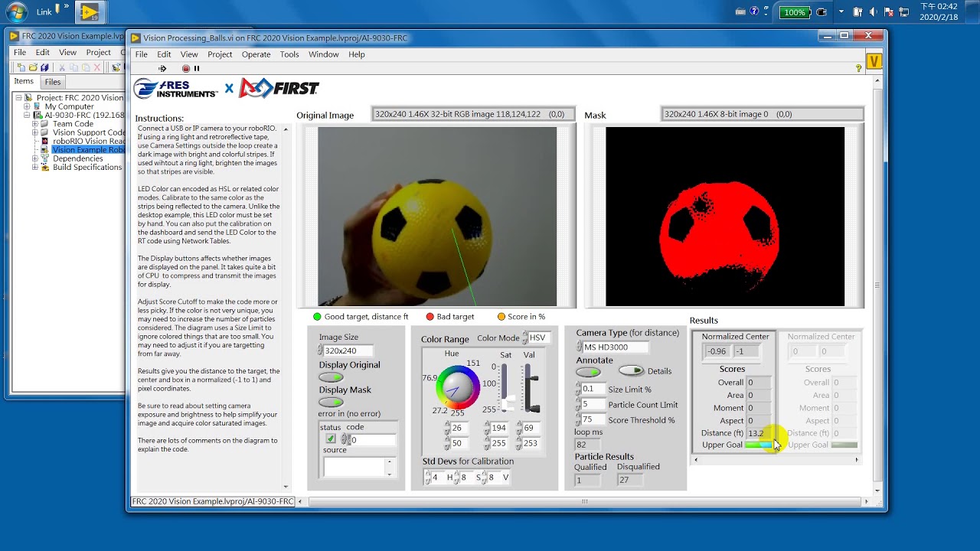Click Open folder icon in project toolbar

pyautogui.click(x=33, y=67)
